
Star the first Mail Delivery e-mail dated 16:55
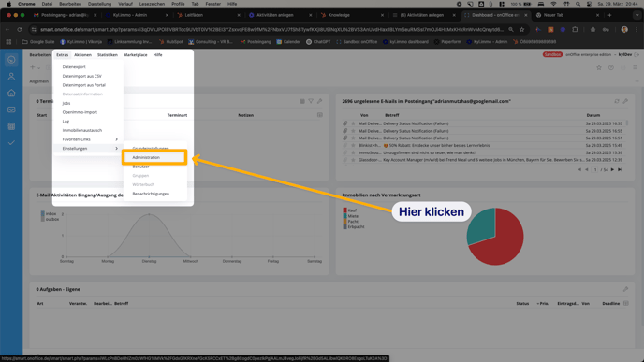pos(353,123)
